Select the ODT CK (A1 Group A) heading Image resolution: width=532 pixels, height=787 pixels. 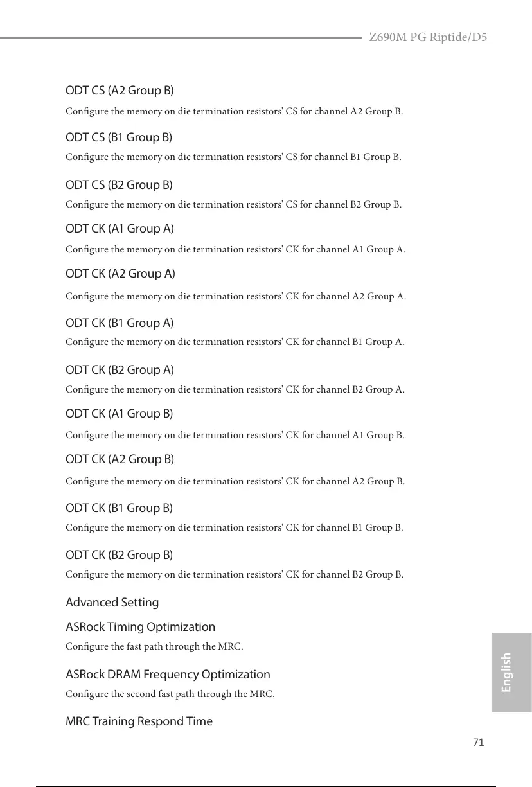(x=120, y=229)
